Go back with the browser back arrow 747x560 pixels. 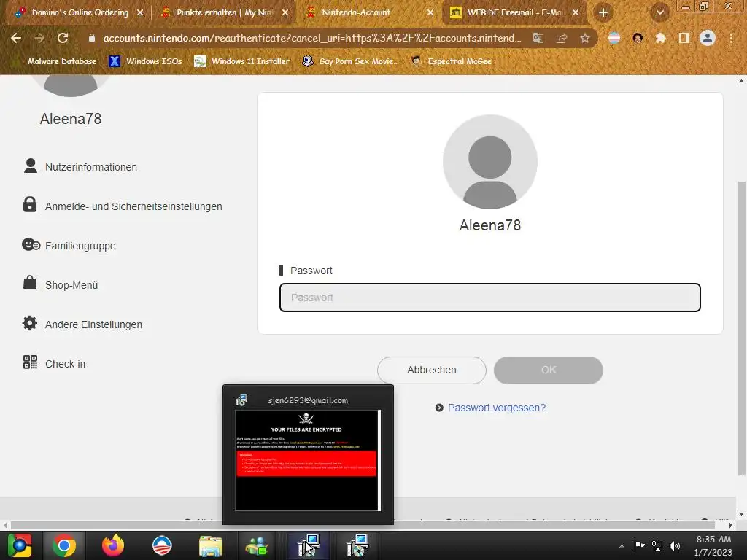tap(16, 38)
